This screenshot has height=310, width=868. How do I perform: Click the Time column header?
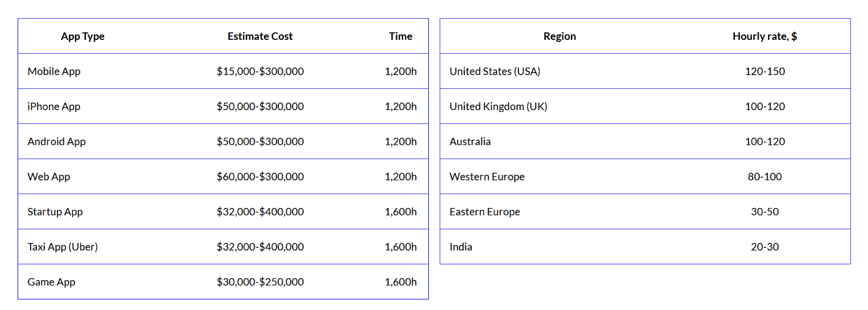pyautogui.click(x=400, y=36)
